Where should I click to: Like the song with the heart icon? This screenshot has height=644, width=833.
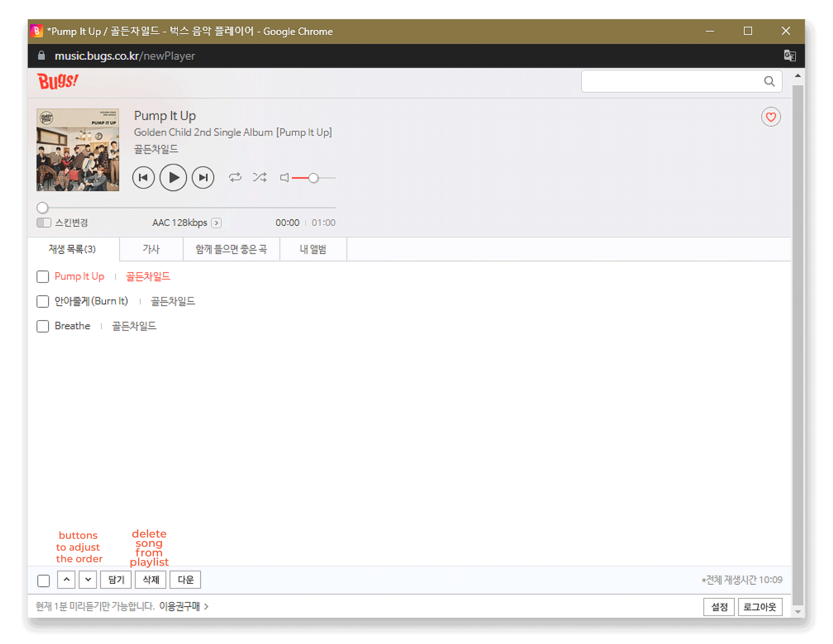[x=770, y=117]
